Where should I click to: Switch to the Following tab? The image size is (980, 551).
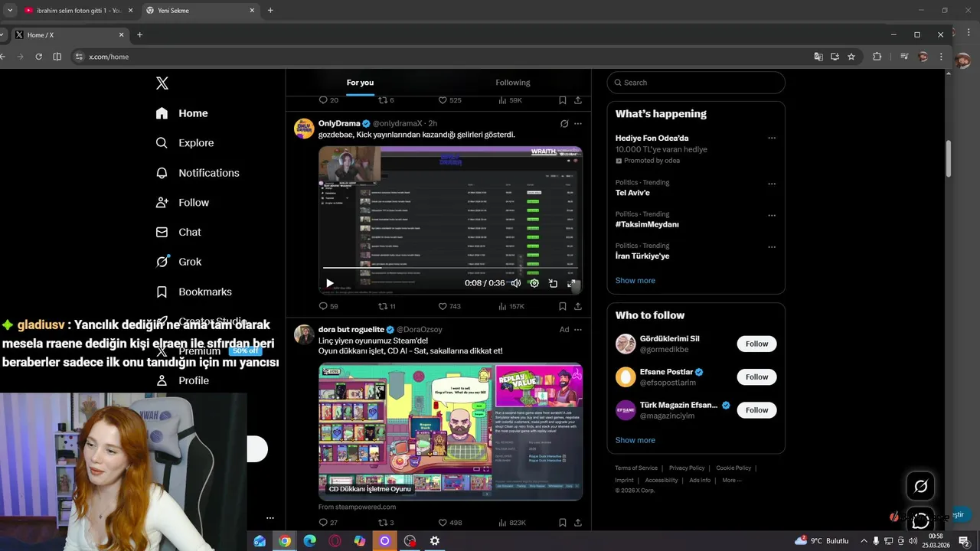513,83
